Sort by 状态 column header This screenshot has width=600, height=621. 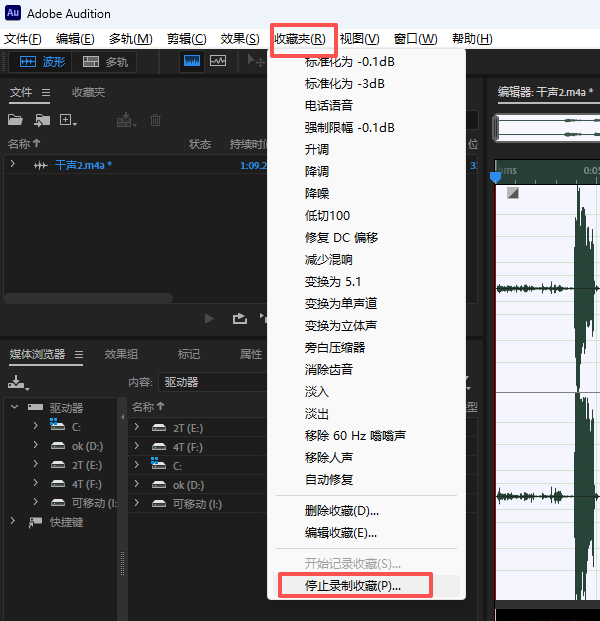coord(200,144)
